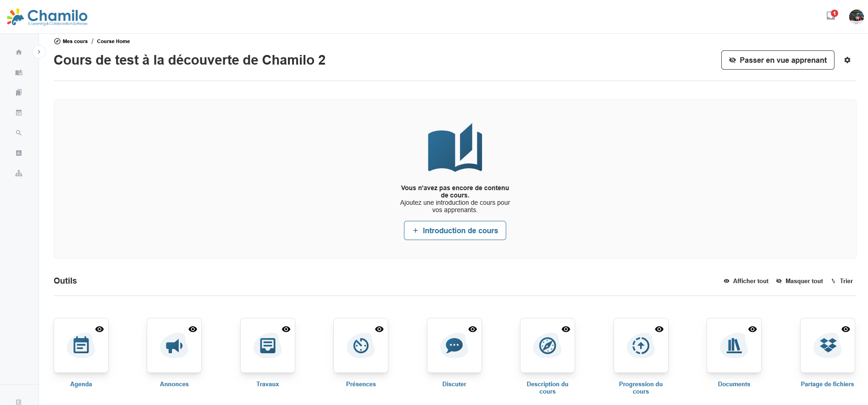
Task: Open the courses book icon in sidebar
Action: 19,72
